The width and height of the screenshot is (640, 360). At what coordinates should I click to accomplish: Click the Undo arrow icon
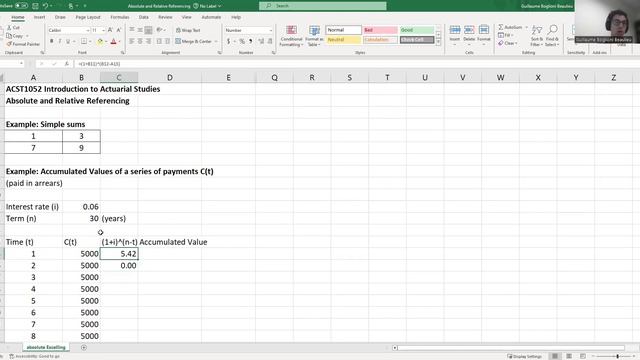[x=45, y=6]
